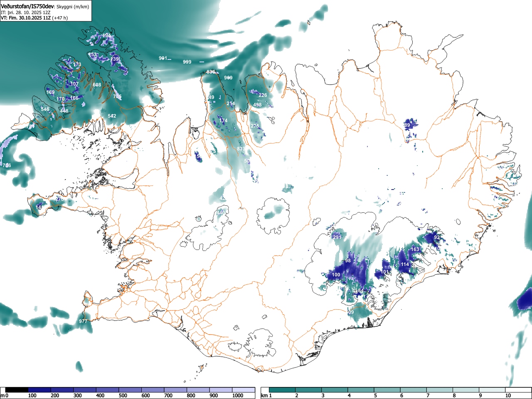Click the '163' visibility value on the map
This screenshot has height=399, width=532.
415,249
